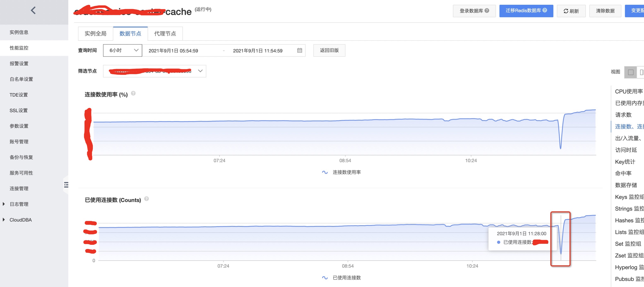Click the 返回旧版 button
The height and width of the screenshot is (287, 644).
[x=329, y=50]
